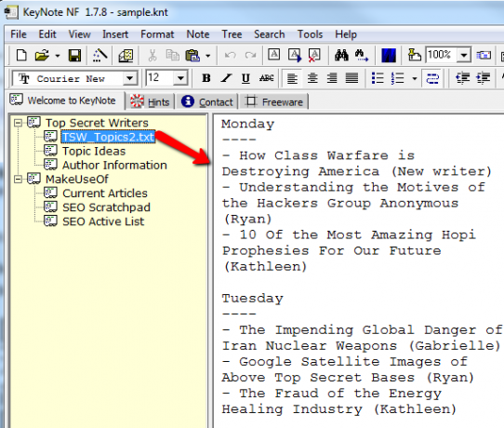
Task: Collapse the Top Secret Writers tree node
Action: pos(18,123)
